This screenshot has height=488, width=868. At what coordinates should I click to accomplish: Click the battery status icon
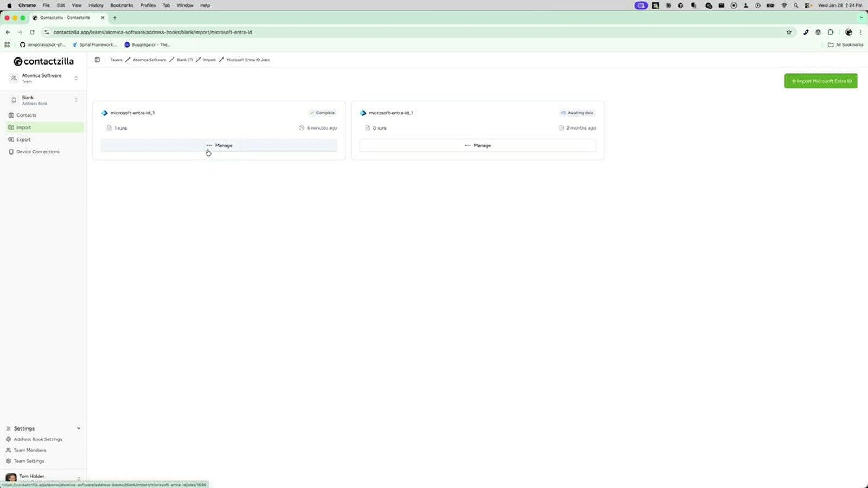tap(770, 5)
